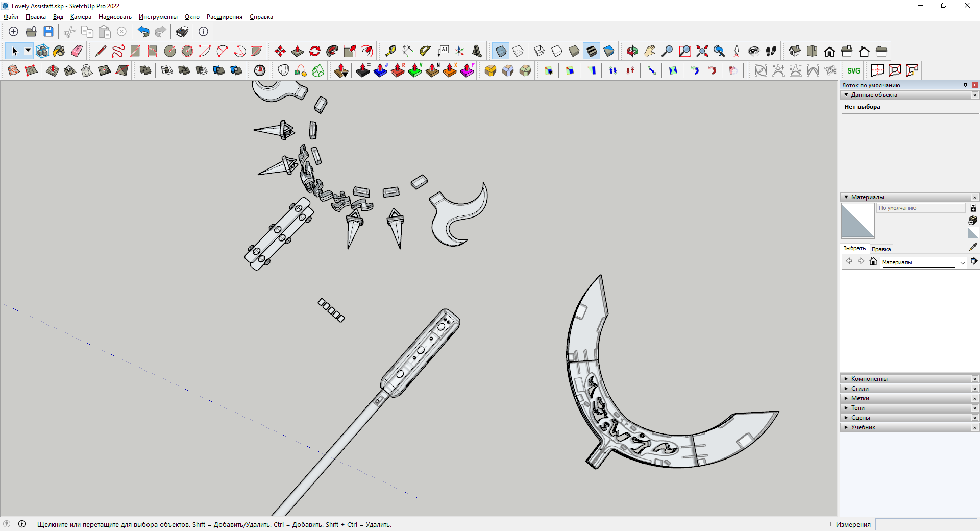
Task: Activate the Move tool
Action: point(280,51)
